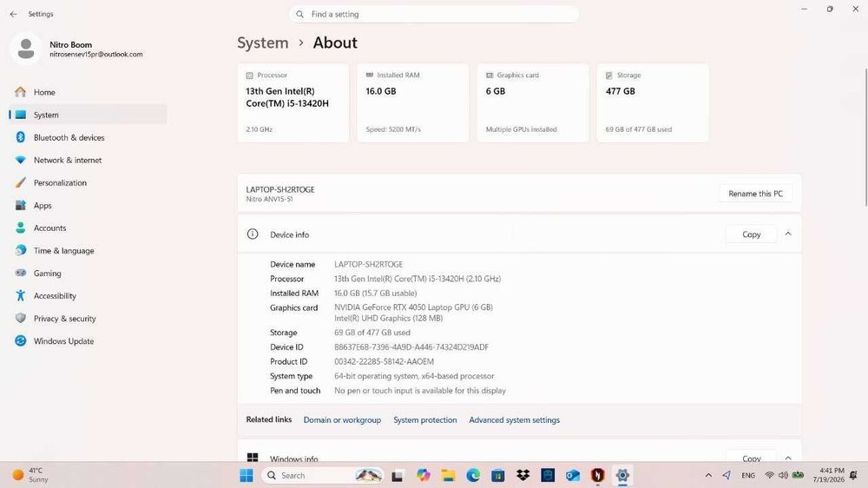Open Dropbox from the taskbar
This screenshot has width=868, height=488.
tap(523, 475)
